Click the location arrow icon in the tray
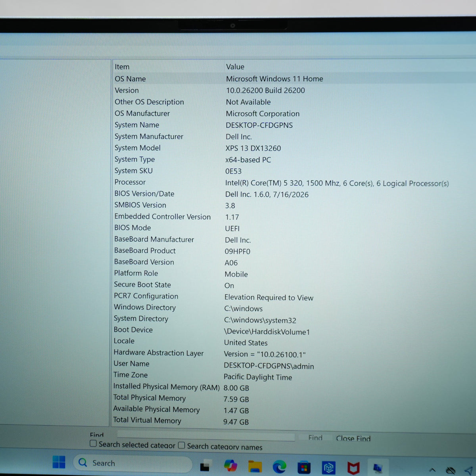Viewport: 476px width, 476px height. tap(468, 471)
